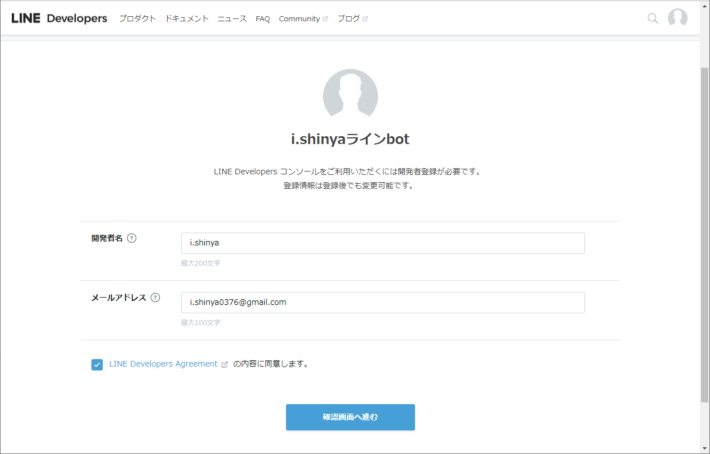Focus the developer name input field
The image size is (710, 454).
(383, 243)
